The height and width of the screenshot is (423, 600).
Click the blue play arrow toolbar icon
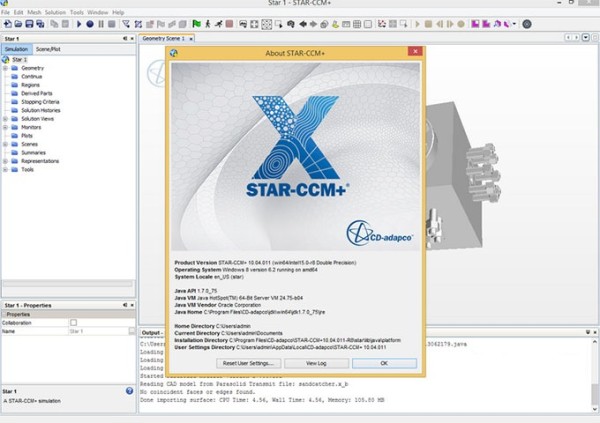pyautogui.click(x=79, y=24)
